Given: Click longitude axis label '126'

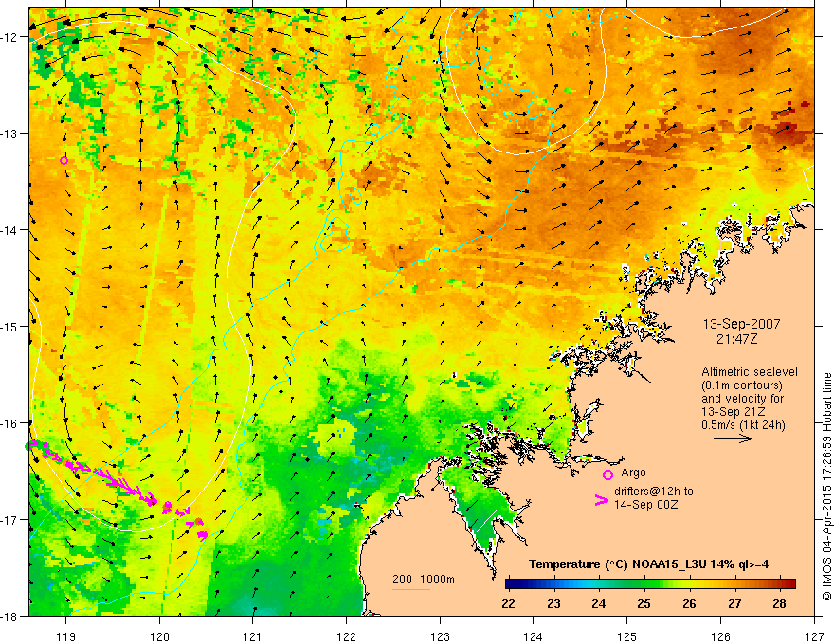Looking at the screenshot, I should (x=720, y=636).
